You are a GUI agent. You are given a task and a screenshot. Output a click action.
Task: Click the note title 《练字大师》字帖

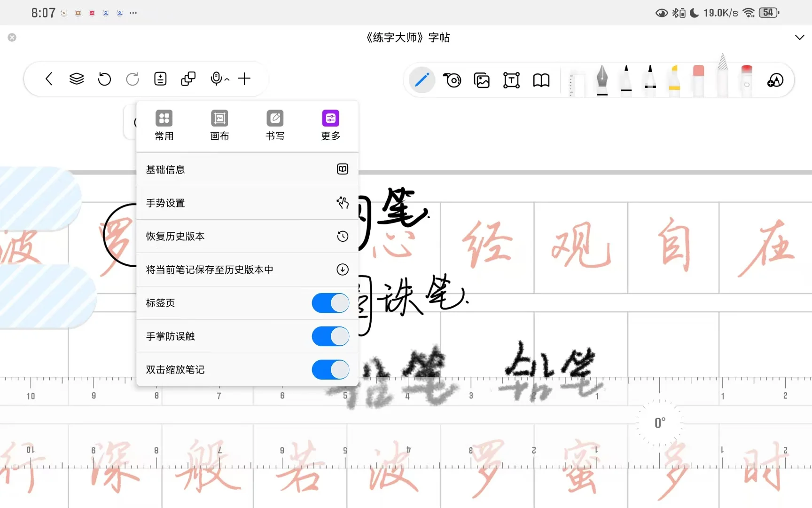point(408,37)
